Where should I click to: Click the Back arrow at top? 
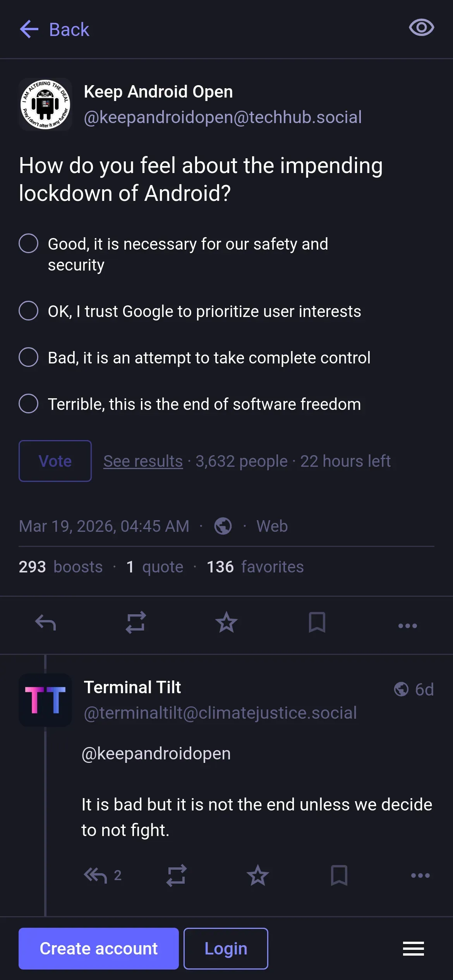click(29, 29)
